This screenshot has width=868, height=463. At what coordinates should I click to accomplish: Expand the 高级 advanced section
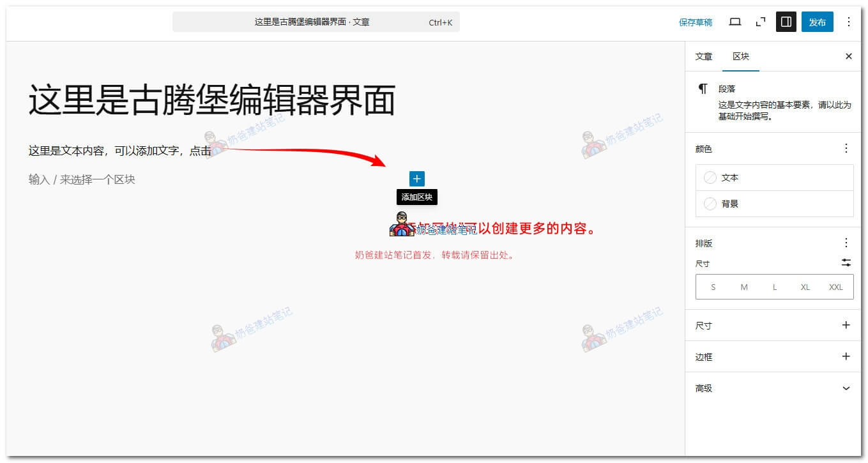(x=846, y=388)
